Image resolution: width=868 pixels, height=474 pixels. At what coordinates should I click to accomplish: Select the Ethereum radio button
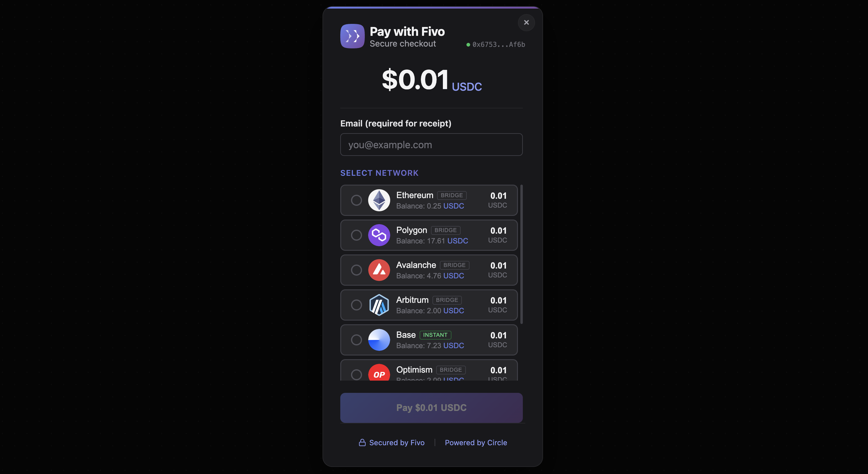pos(356,200)
